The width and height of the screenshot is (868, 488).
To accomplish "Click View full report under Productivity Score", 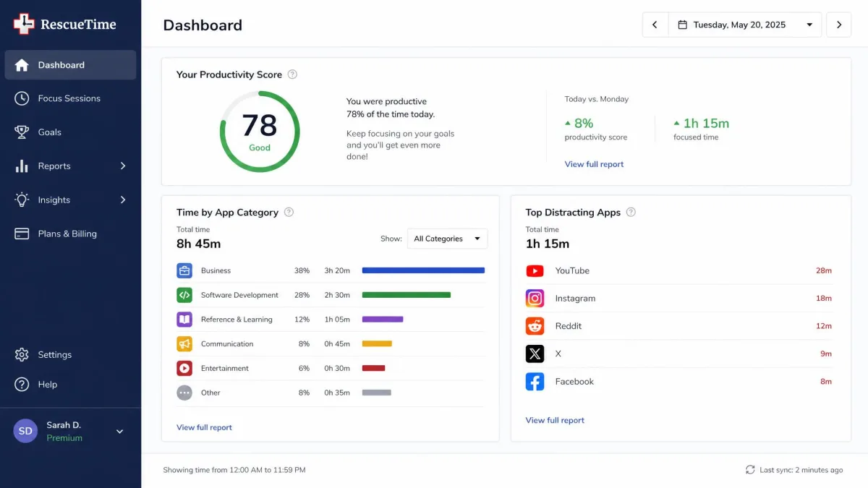I will click(x=594, y=164).
